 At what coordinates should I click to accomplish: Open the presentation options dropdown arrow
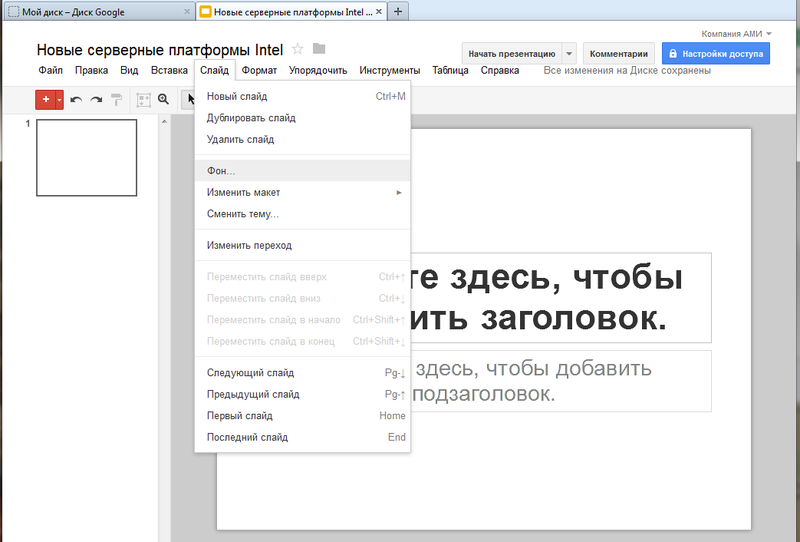(x=569, y=54)
